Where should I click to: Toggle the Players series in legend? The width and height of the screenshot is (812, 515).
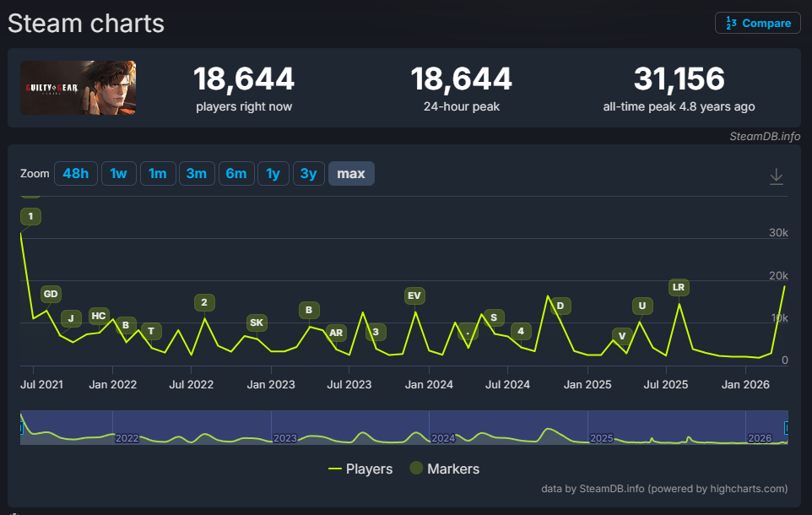click(360, 469)
